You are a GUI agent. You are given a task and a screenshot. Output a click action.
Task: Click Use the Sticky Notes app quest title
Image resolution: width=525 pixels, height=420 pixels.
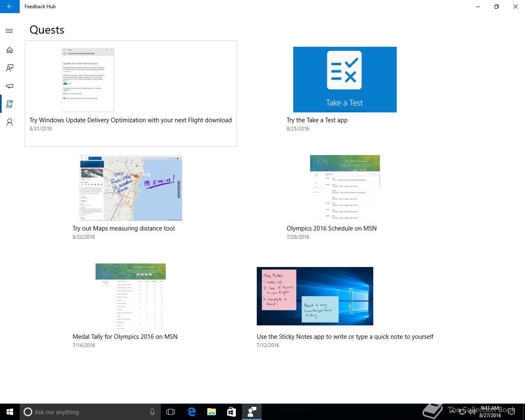pyautogui.click(x=345, y=337)
